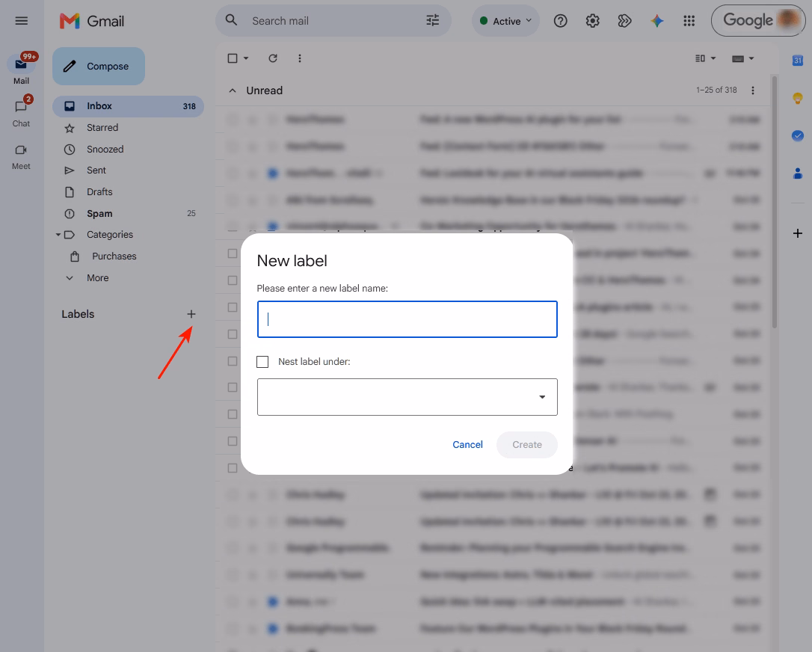Tick the select-all checkbox in toolbar

pyautogui.click(x=233, y=58)
